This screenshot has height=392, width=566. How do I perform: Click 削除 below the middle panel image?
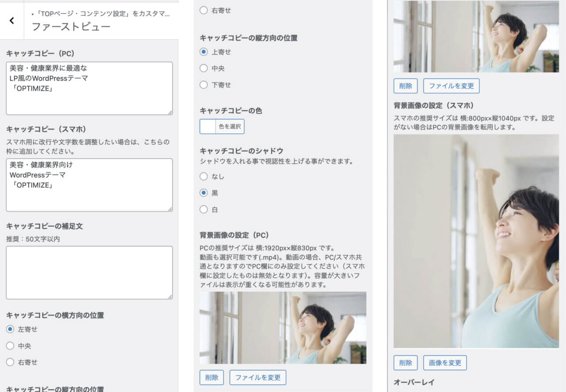(212, 377)
